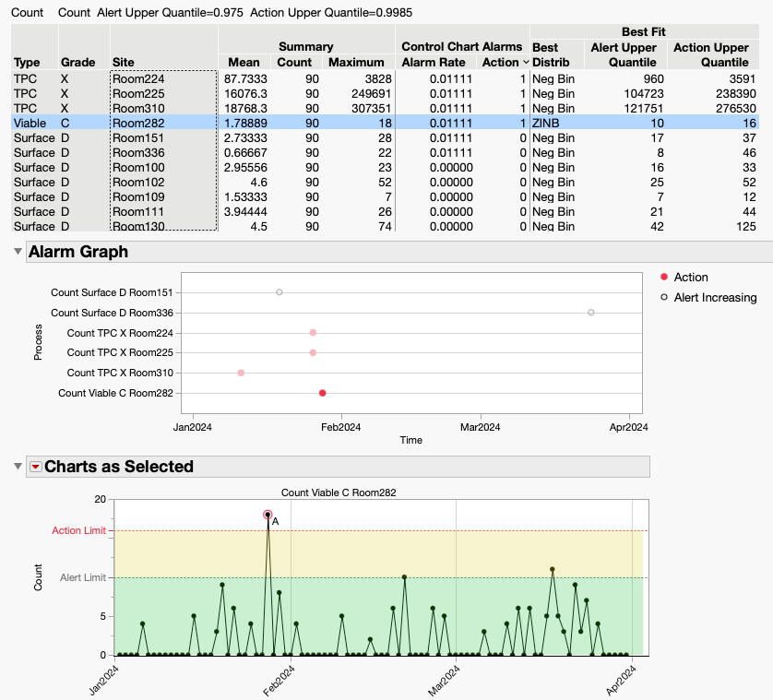This screenshot has width=773, height=700.
Task: Click the red action marker on the Viable C Room282 line
Action: click(x=322, y=394)
